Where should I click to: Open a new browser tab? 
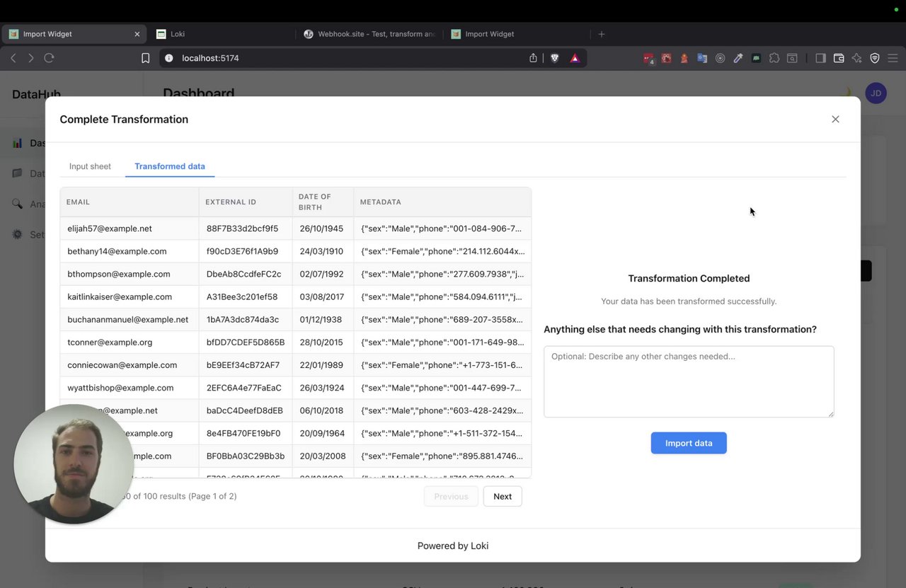click(602, 34)
